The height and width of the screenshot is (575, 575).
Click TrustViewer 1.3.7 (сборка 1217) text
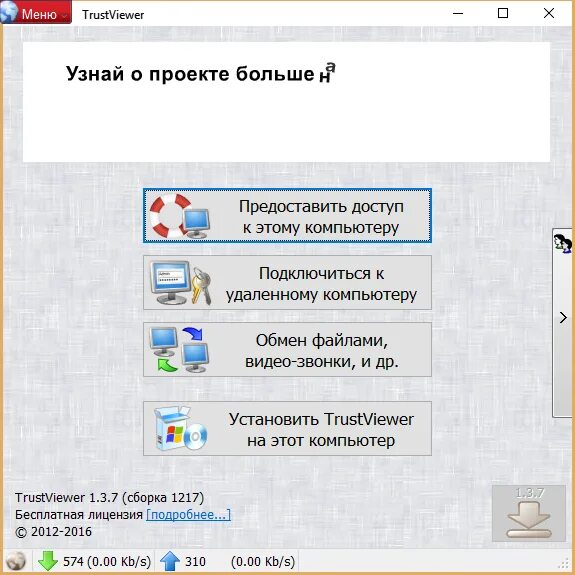coord(109,498)
